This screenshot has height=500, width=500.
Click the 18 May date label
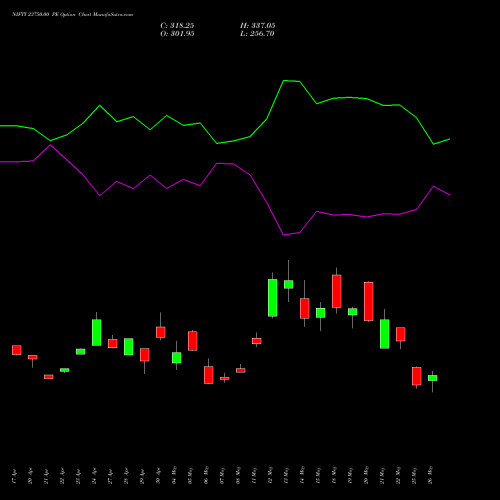tap(334, 475)
